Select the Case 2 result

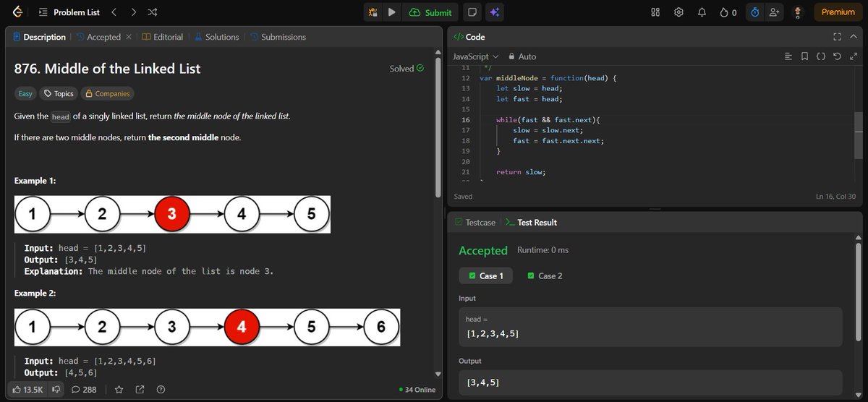click(545, 275)
